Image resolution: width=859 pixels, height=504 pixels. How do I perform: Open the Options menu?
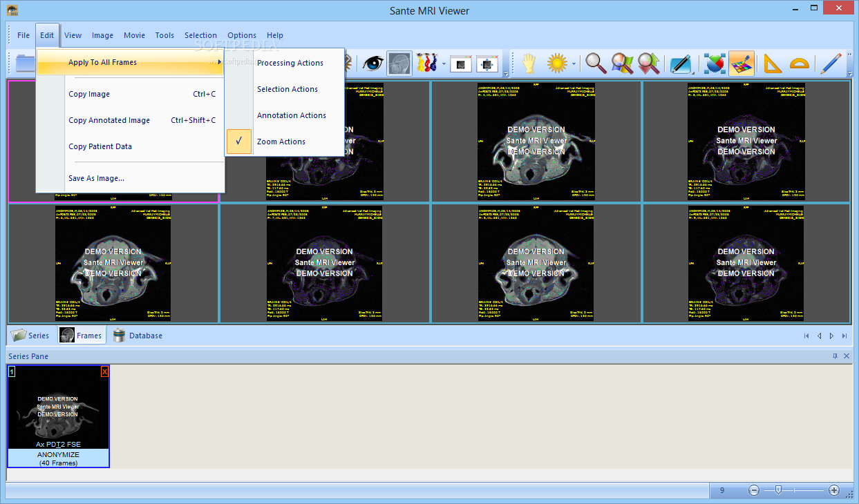(x=242, y=35)
